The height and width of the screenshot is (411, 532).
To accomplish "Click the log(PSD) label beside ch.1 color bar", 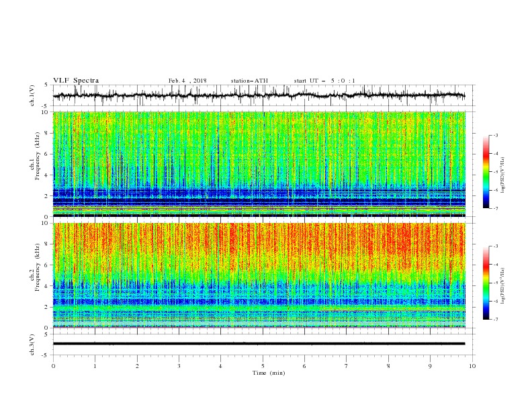I will 503,175.
